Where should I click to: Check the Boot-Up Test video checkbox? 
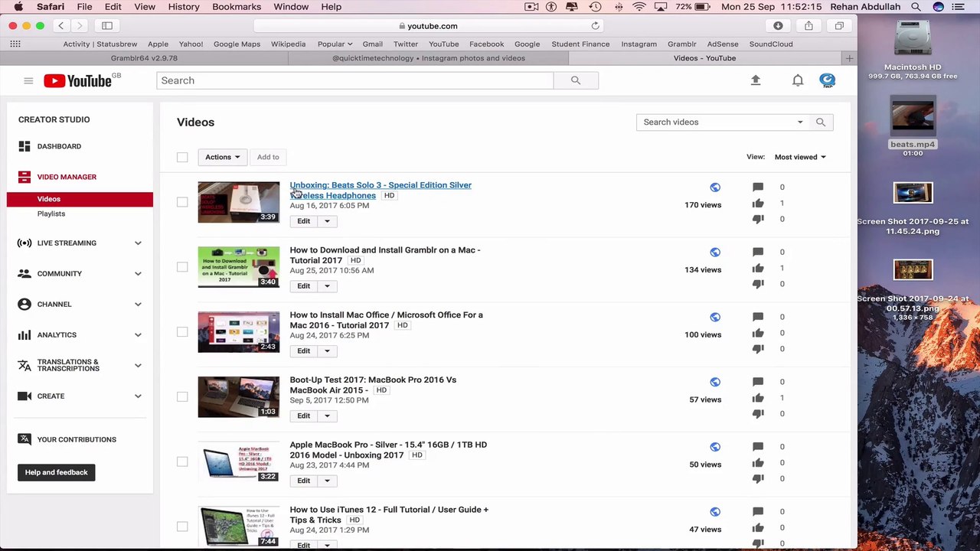pyautogui.click(x=182, y=397)
